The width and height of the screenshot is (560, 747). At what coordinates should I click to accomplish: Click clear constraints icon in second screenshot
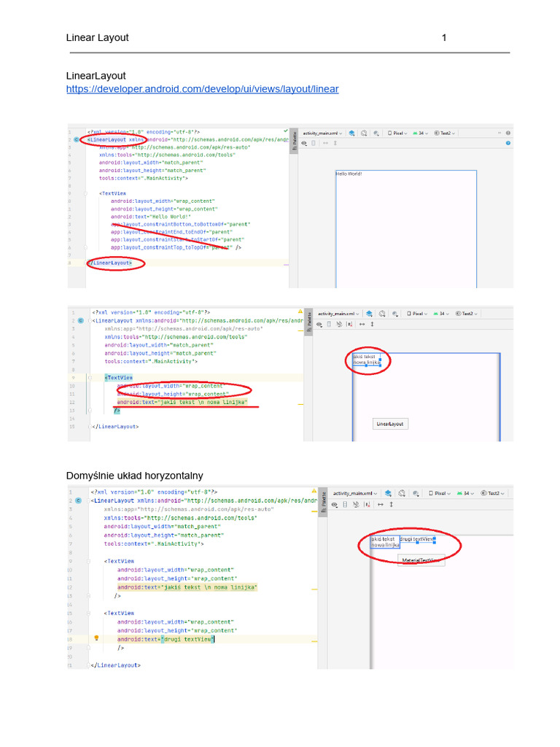tap(339, 324)
